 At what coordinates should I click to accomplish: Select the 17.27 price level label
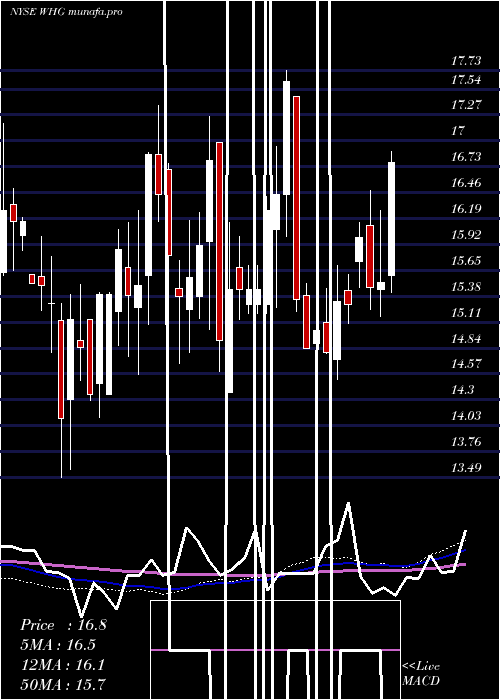(466, 105)
